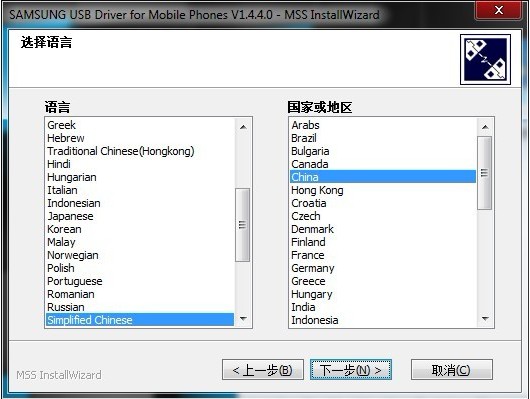Image resolution: width=530 pixels, height=399 pixels.
Task: Close the InstallWizard window
Action: point(499,10)
